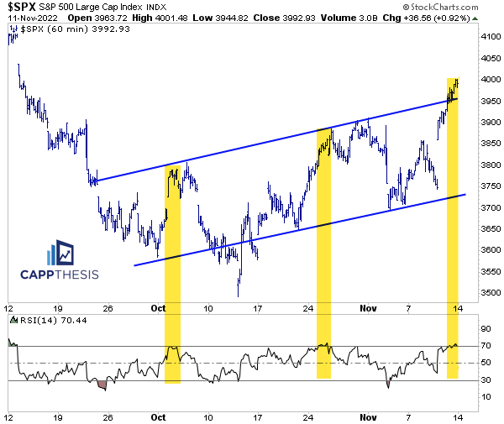Image resolution: width=504 pixels, height=424 pixels.
Task: Click the RSI(14) 70.44 indicator label
Action: 54,320
